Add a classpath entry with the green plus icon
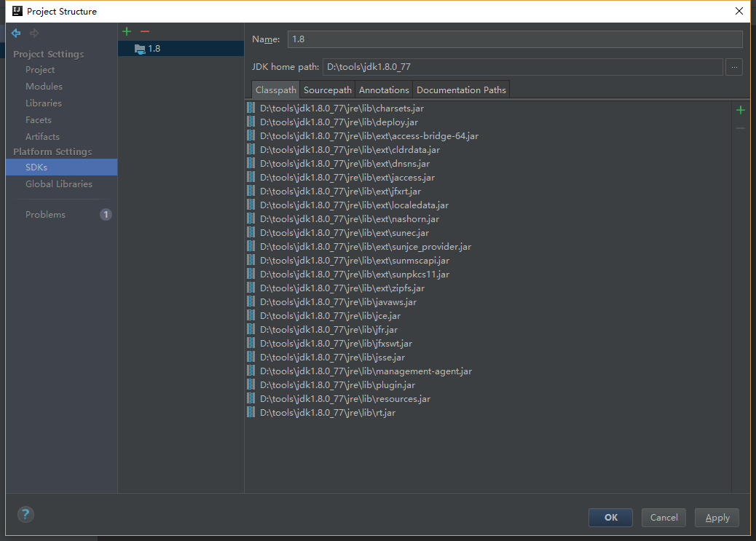Screen dimensions: 756x541 741,110
